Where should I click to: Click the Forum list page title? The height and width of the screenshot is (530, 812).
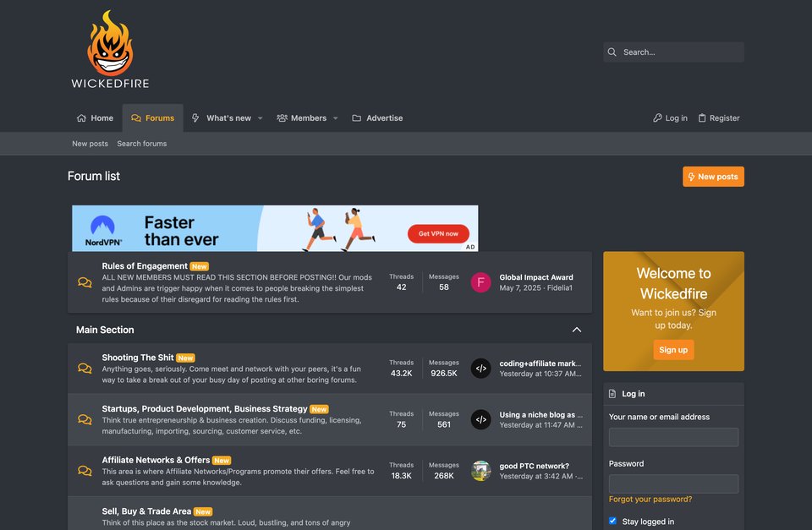(x=94, y=176)
